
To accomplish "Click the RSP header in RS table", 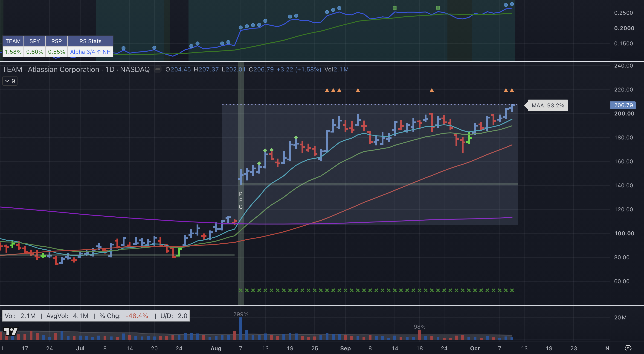I will pyautogui.click(x=56, y=41).
